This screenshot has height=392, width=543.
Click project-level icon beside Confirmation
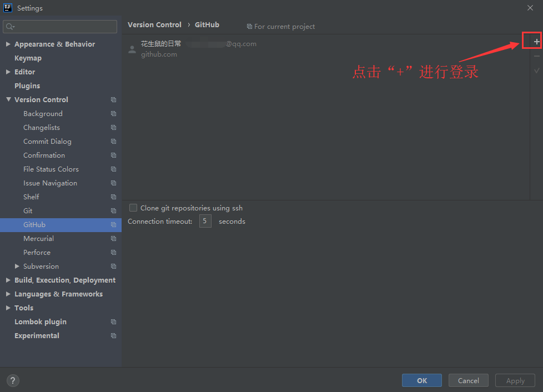(113, 155)
